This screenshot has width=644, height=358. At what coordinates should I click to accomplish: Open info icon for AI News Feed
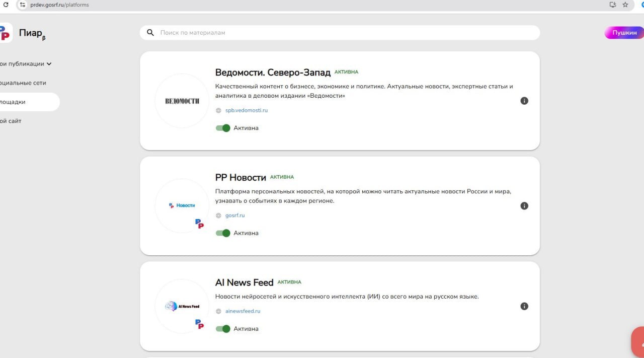524,306
